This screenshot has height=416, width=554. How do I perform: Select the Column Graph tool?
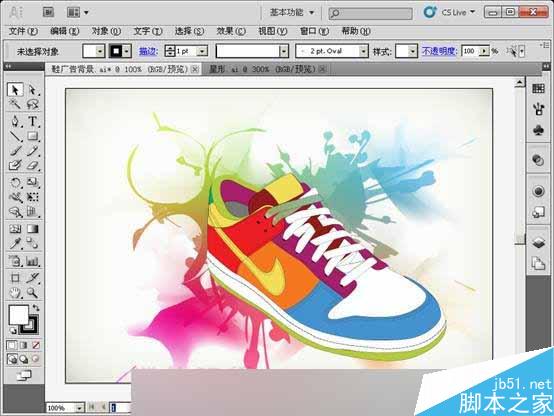tap(33, 261)
